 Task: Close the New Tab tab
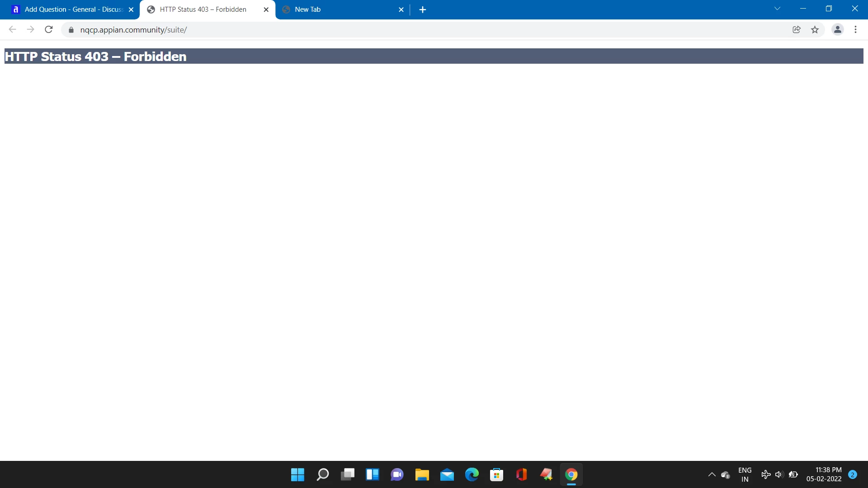click(401, 9)
